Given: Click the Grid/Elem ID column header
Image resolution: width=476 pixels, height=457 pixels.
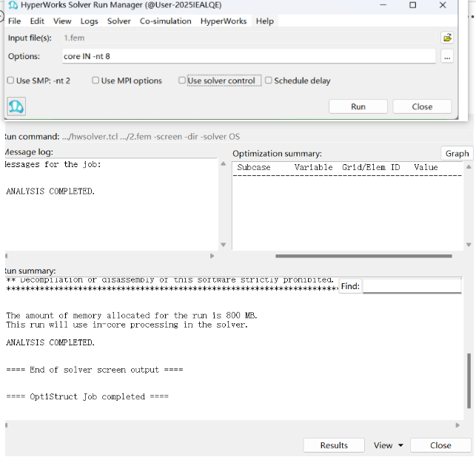Looking at the screenshot, I should (371, 167).
